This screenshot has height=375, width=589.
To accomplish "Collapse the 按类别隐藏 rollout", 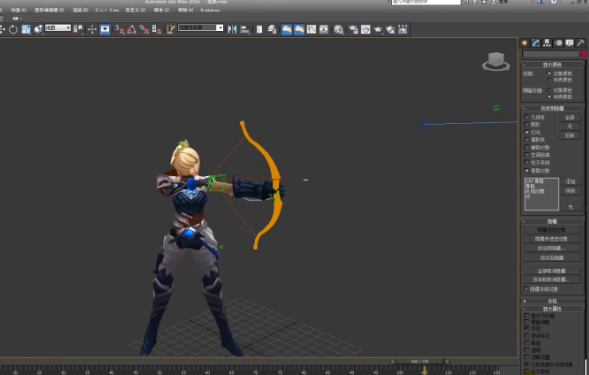I will [x=552, y=109].
